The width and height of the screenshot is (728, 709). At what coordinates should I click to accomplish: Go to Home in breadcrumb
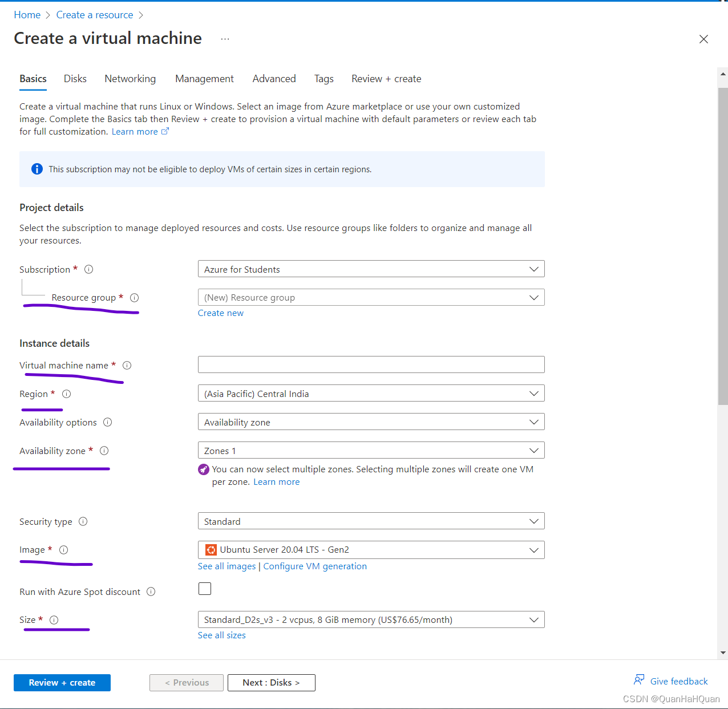[27, 15]
